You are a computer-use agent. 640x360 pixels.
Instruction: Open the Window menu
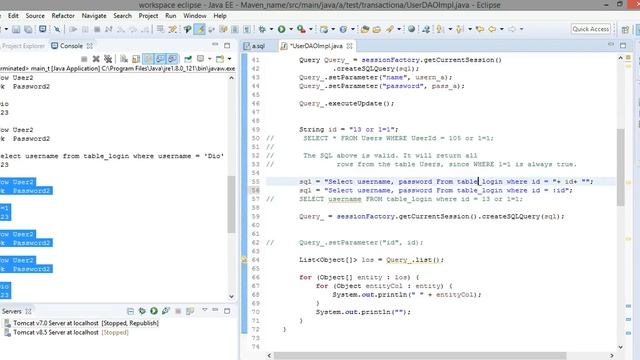(x=195, y=16)
